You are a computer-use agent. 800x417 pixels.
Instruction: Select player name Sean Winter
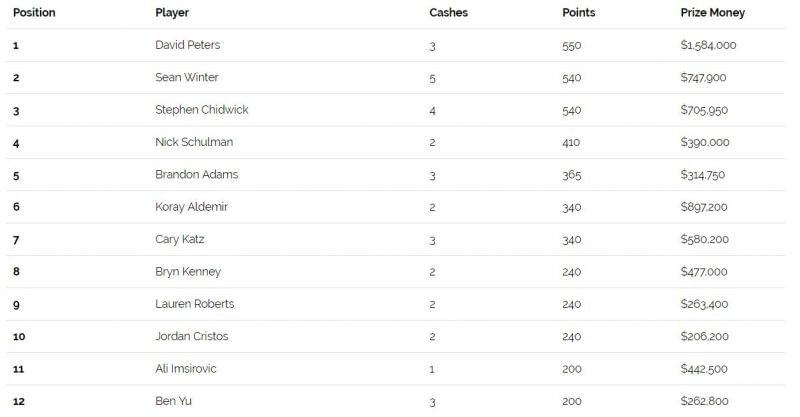187,77
